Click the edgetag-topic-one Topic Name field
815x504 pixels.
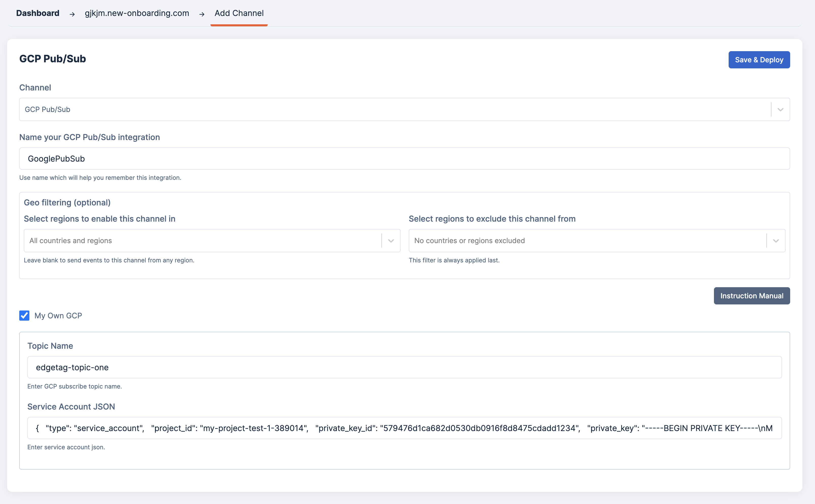[404, 367]
